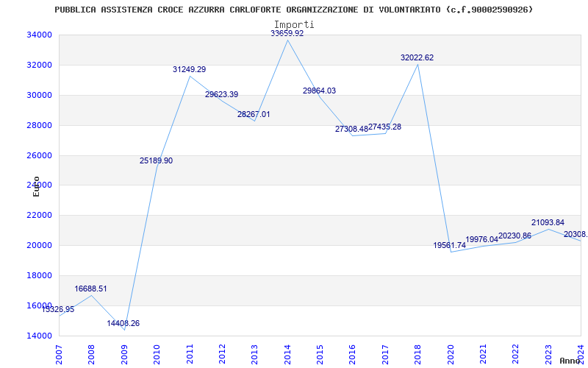Select the 2010 x-axis year label
Viewport: 588px width, 368px height.
[157, 355]
